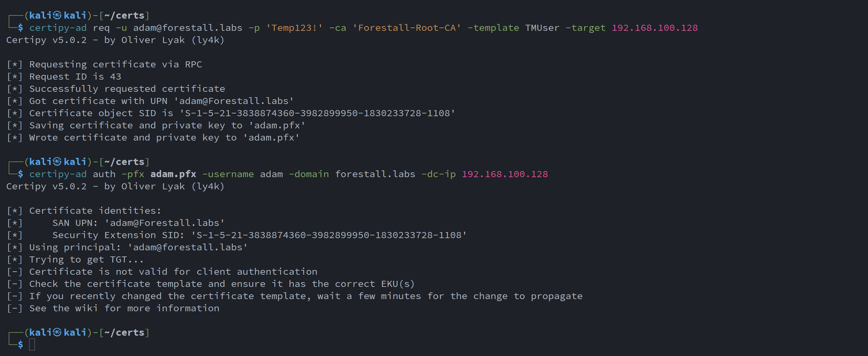Click the "Request ID is 43" output line
868x356 pixels.
[x=75, y=77]
